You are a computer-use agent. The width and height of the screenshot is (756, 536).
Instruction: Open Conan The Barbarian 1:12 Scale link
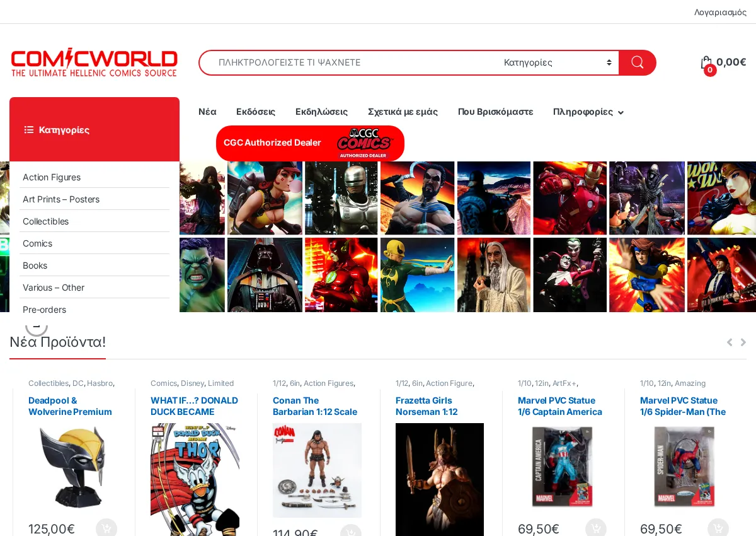coord(315,406)
